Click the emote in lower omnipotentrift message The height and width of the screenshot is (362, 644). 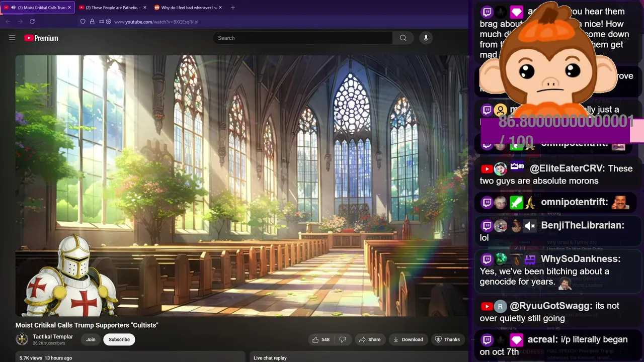621,202
